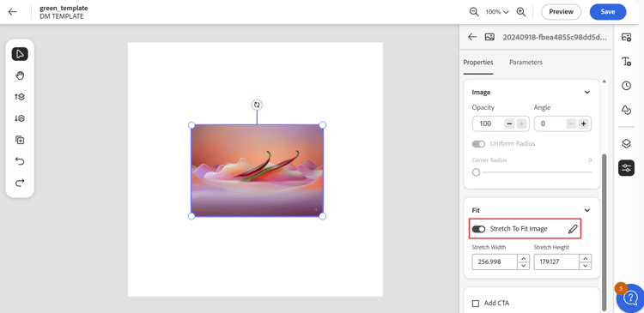Decrease angle with the minus button
This screenshot has height=313, width=644.
(571, 123)
